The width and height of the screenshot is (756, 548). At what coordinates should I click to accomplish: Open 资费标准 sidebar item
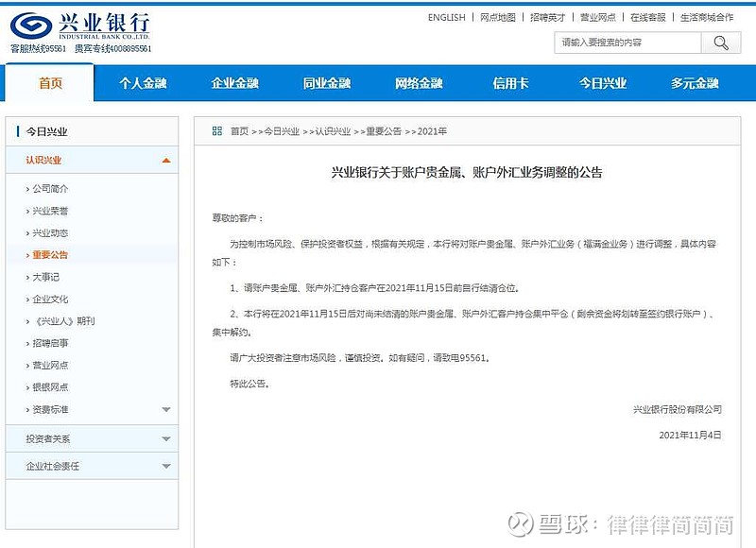pos(50,409)
